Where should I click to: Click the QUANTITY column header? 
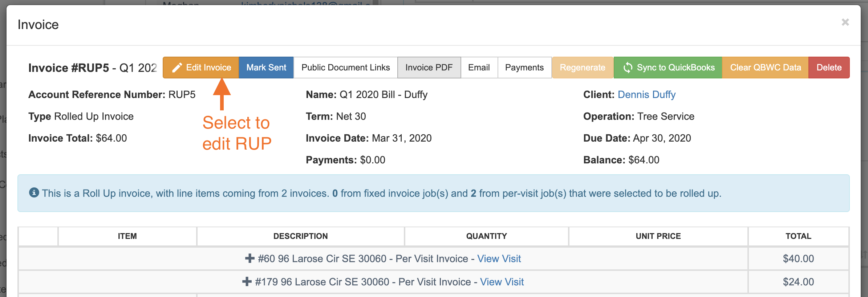(x=486, y=236)
